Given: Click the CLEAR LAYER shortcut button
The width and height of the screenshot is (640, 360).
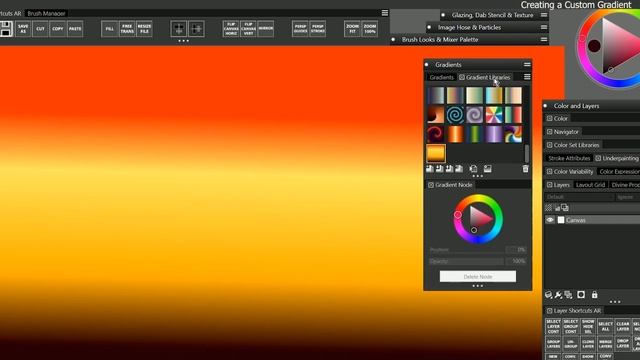Looking at the screenshot, I should point(622,327).
